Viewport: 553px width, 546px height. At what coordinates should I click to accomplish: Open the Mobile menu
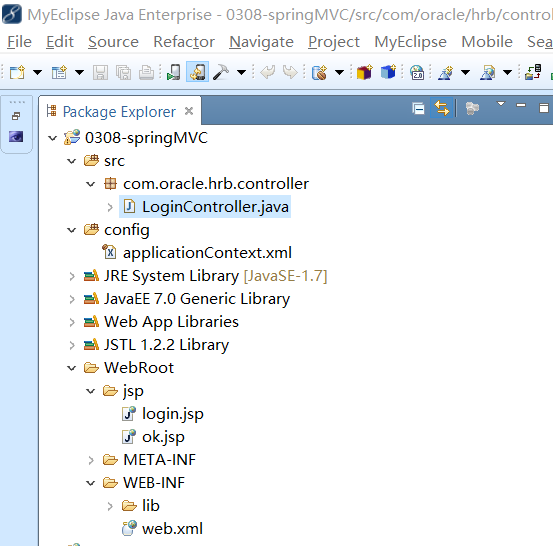[487, 42]
